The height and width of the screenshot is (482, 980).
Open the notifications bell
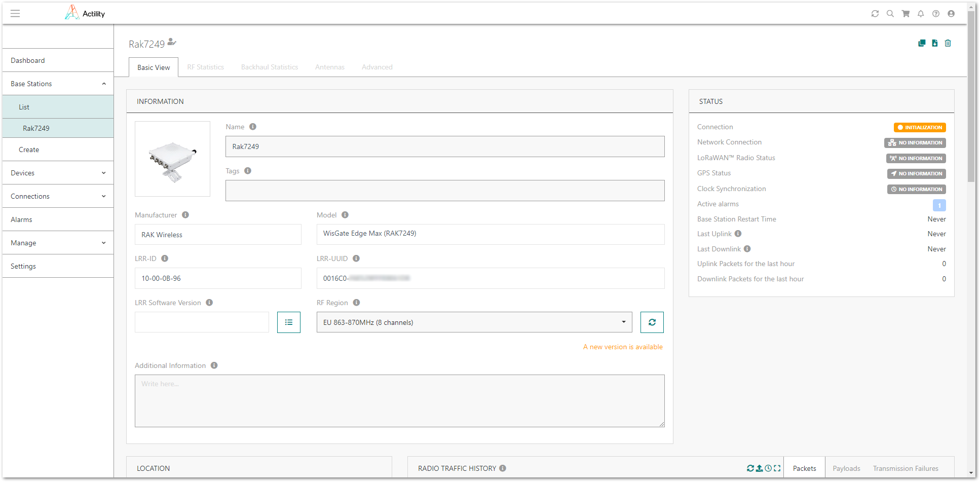tap(921, 14)
